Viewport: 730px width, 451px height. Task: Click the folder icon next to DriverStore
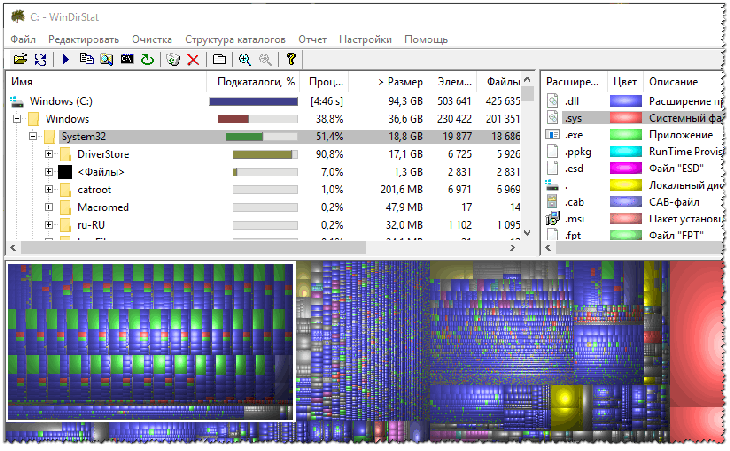click(x=65, y=154)
